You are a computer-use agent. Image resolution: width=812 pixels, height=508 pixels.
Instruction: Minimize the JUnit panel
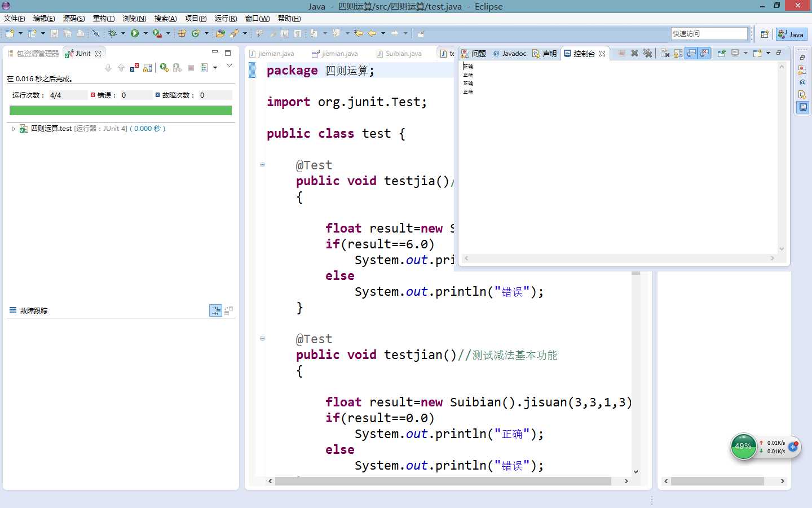click(215, 52)
